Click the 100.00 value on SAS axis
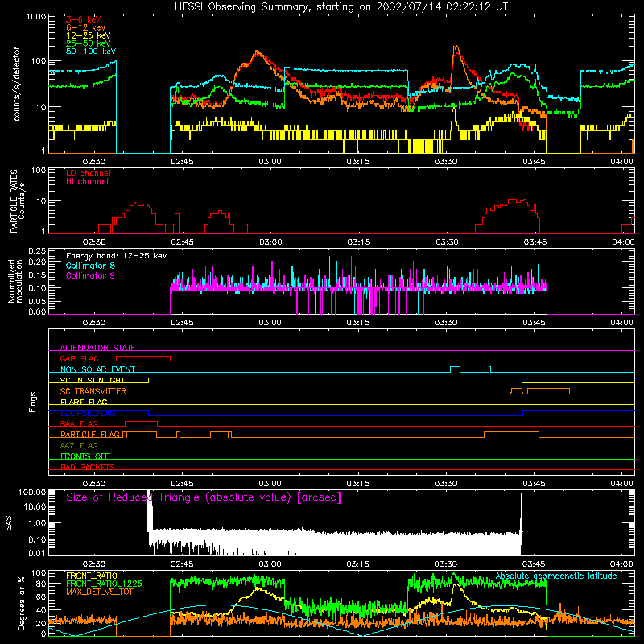 click(x=32, y=492)
